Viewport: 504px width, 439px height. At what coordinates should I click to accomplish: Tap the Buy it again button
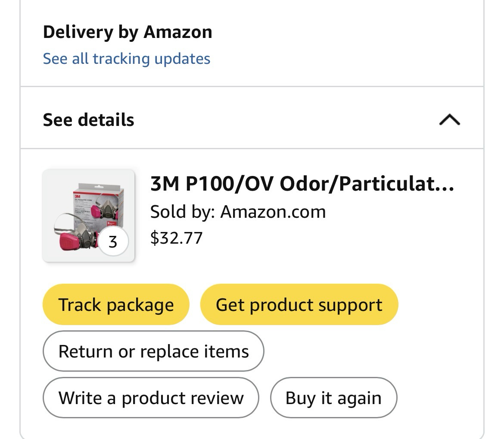pos(333,398)
